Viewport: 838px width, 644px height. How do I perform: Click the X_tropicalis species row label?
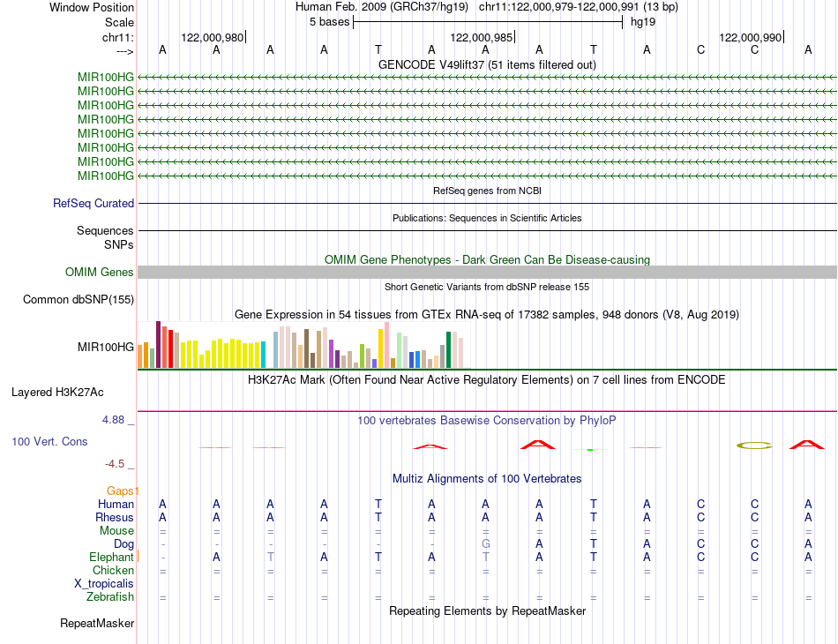(x=104, y=584)
